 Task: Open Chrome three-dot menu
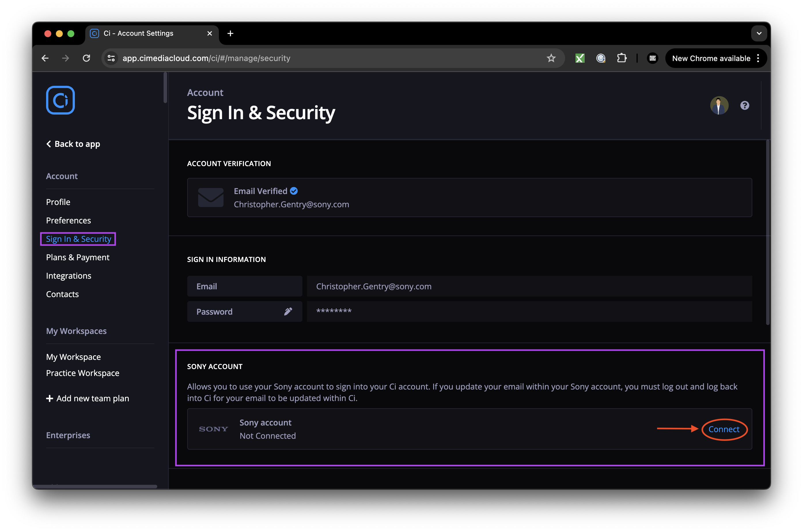(x=758, y=58)
